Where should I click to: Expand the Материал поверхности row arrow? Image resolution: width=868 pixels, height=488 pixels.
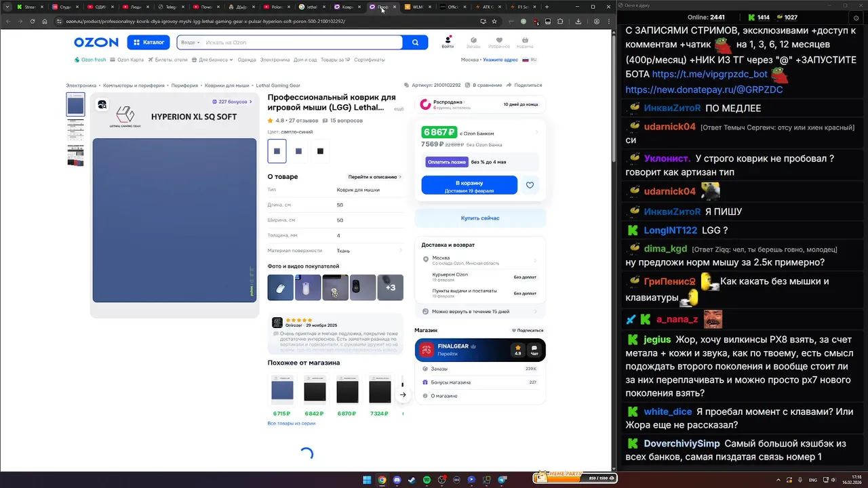[x=400, y=251]
